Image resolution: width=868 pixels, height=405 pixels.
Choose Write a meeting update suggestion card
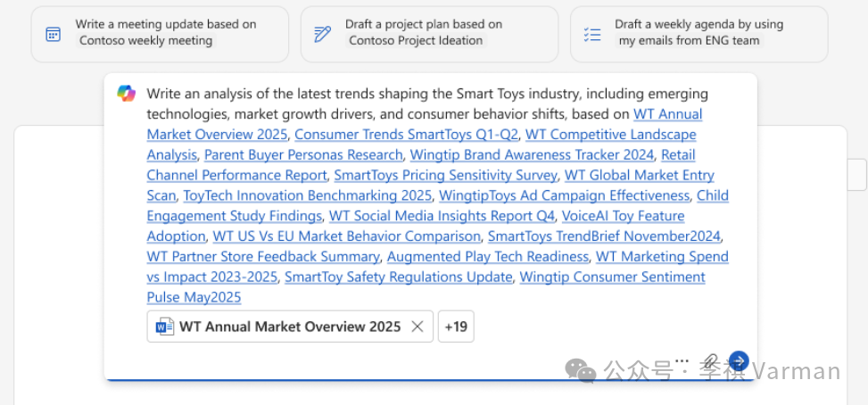click(x=160, y=34)
